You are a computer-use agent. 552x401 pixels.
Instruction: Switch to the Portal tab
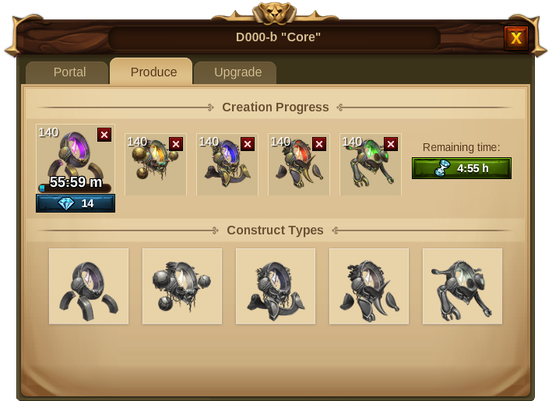tap(67, 72)
